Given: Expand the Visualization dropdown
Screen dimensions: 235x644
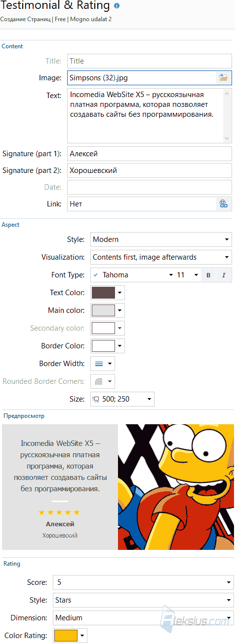Looking at the screenshot, I should tap(161, 257).
